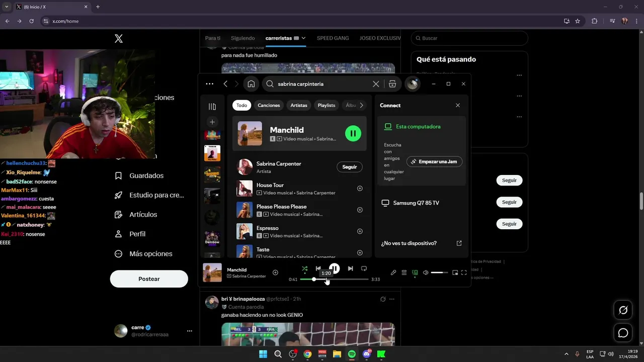Open Guardados in X sidebar
The image size is (644, 362).
139,175
